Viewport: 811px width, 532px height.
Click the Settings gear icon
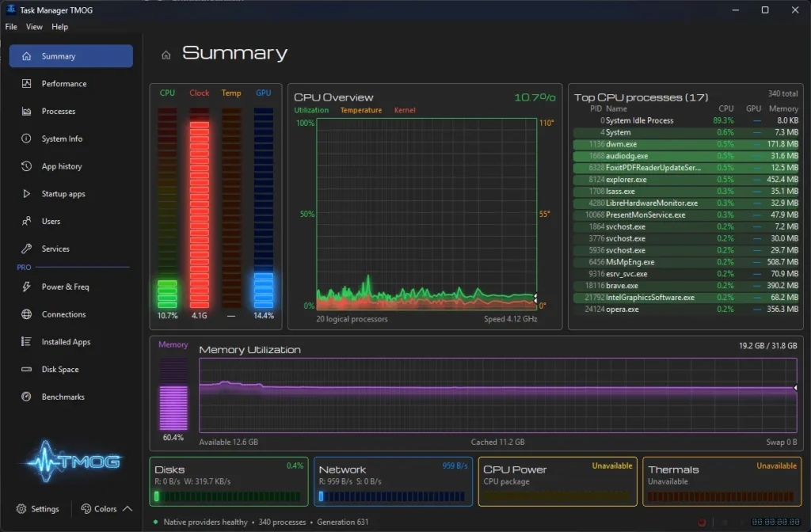(21, 509)
